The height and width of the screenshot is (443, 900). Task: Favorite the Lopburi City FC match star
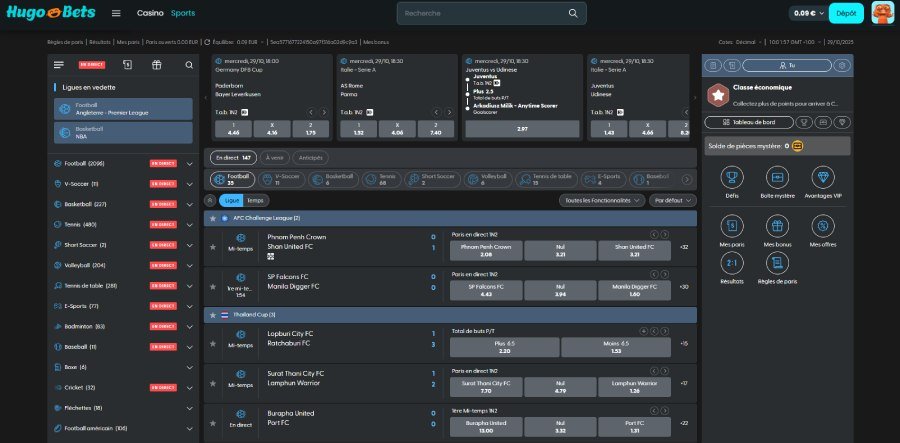[213, 344]
